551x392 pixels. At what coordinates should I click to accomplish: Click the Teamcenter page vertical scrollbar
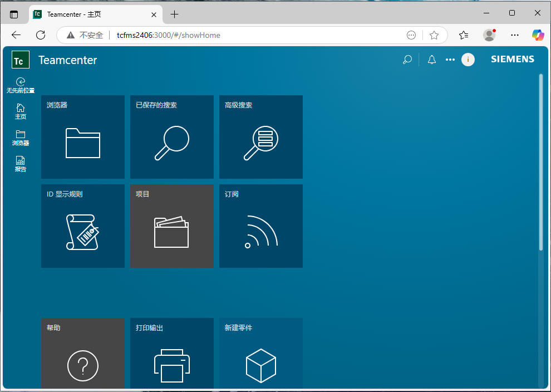[x=541, y=162]
